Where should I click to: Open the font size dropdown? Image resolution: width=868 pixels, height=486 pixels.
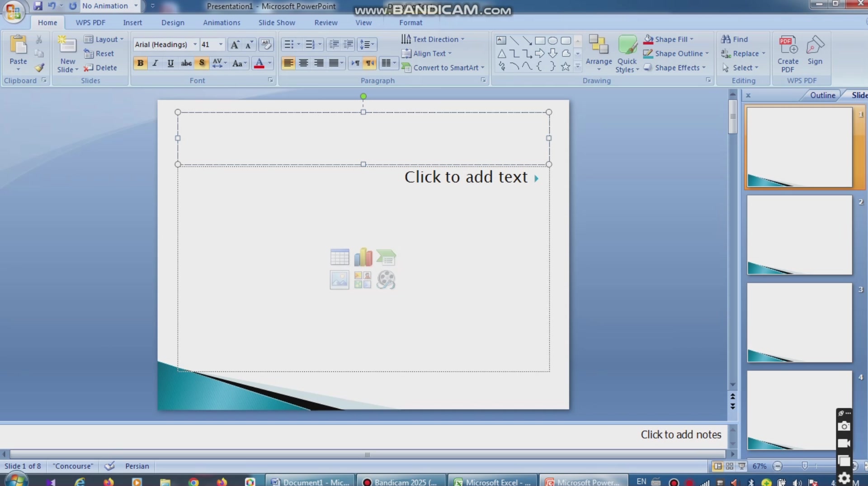coord(221,44)
